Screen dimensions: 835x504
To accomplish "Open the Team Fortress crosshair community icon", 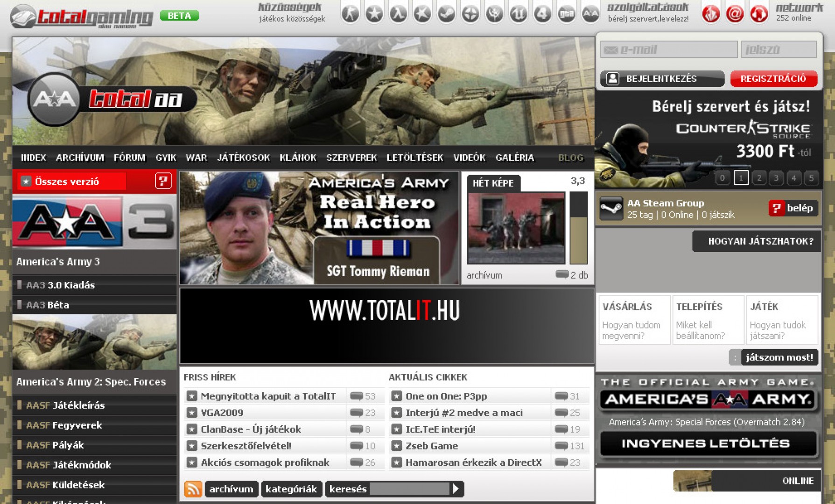I will (470, 14).
